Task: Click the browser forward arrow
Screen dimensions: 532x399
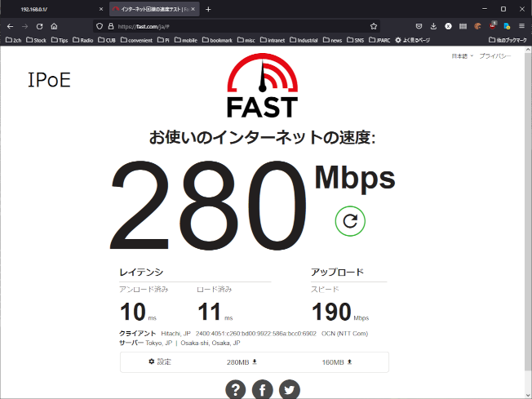Action: coord(24,26)
